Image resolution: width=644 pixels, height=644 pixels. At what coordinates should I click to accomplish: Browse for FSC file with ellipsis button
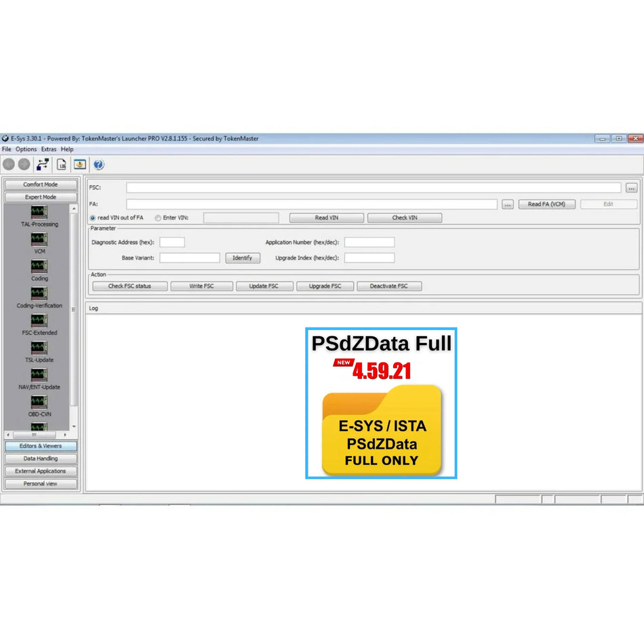(631, 188)
